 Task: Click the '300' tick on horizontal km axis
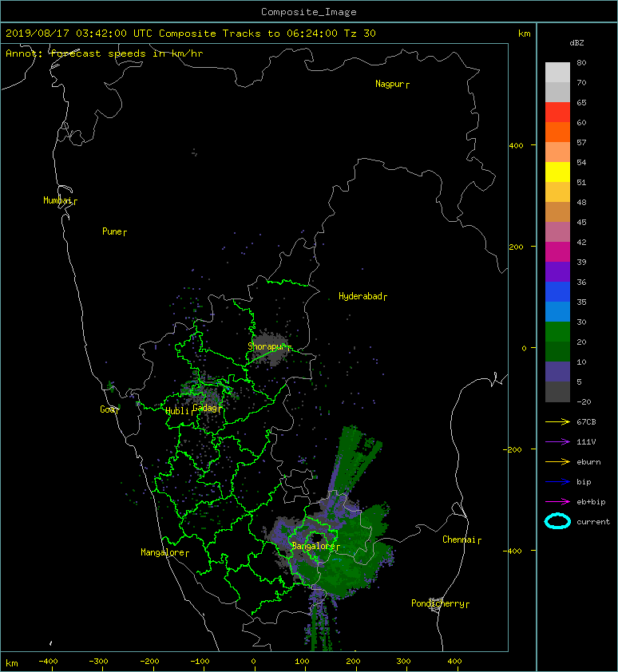coord(403,662)
